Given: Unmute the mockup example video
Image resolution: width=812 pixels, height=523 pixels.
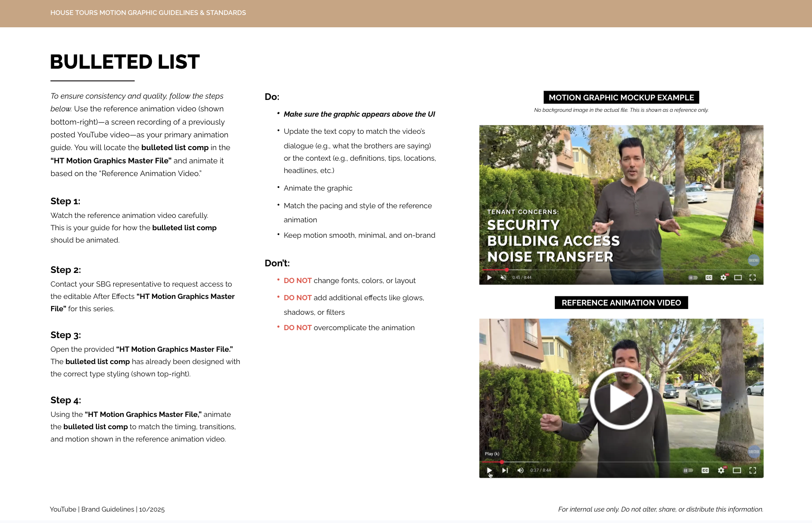Looking at the screenshot, I should click(x=503, y=278).
